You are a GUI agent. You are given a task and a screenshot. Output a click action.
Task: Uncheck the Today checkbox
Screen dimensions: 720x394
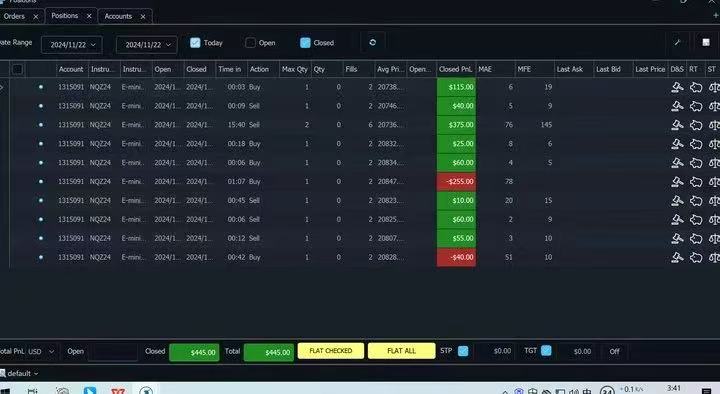click(x=195, y=43)
